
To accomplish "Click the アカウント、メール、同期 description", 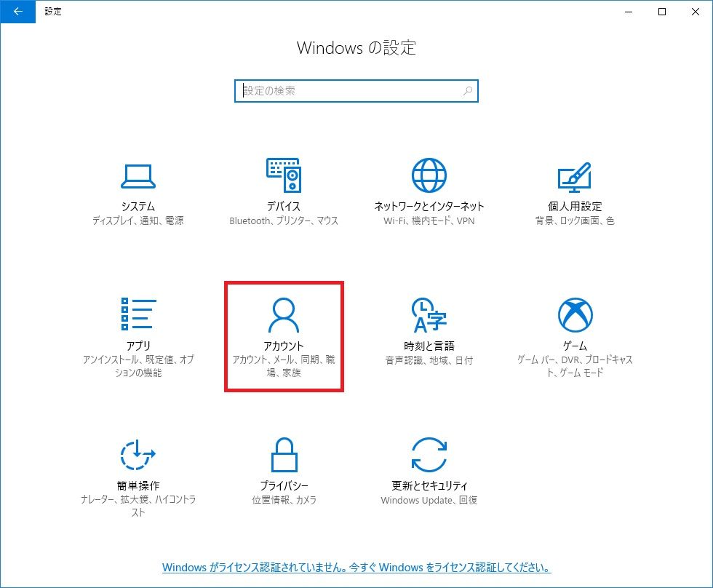I will [284, 366].
